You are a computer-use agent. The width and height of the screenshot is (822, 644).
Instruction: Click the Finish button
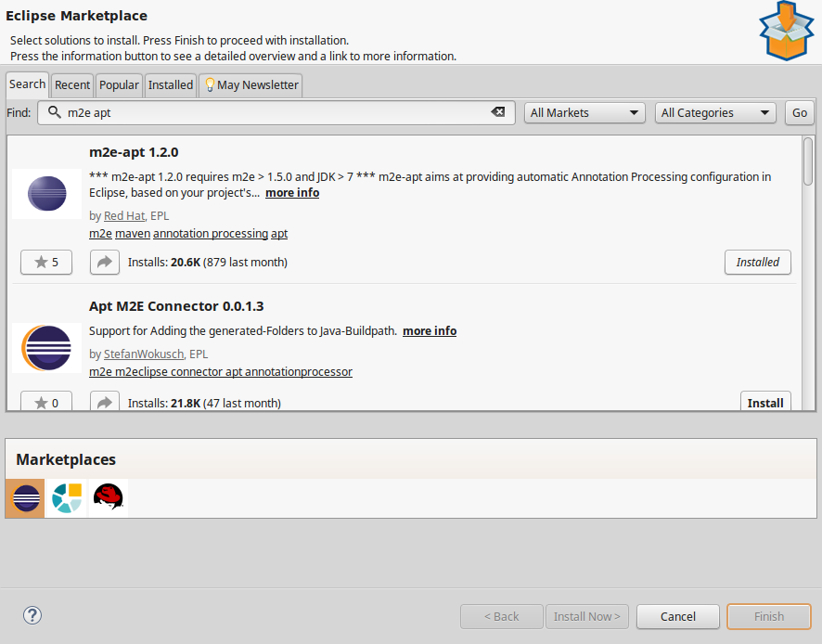[x=769, y=616]
